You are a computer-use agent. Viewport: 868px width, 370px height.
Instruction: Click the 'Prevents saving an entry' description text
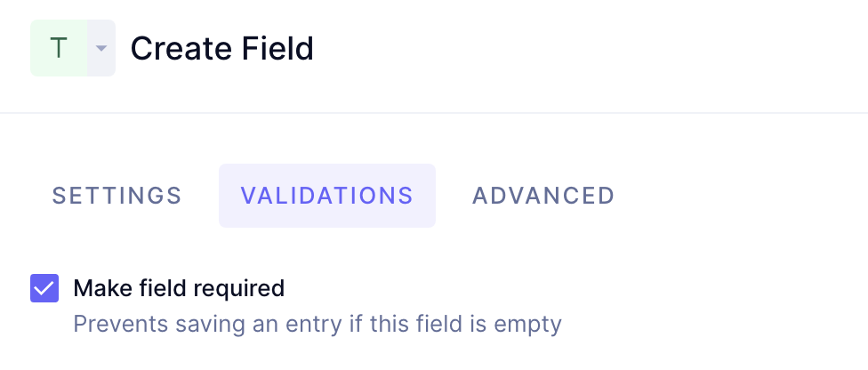point(317,324)
